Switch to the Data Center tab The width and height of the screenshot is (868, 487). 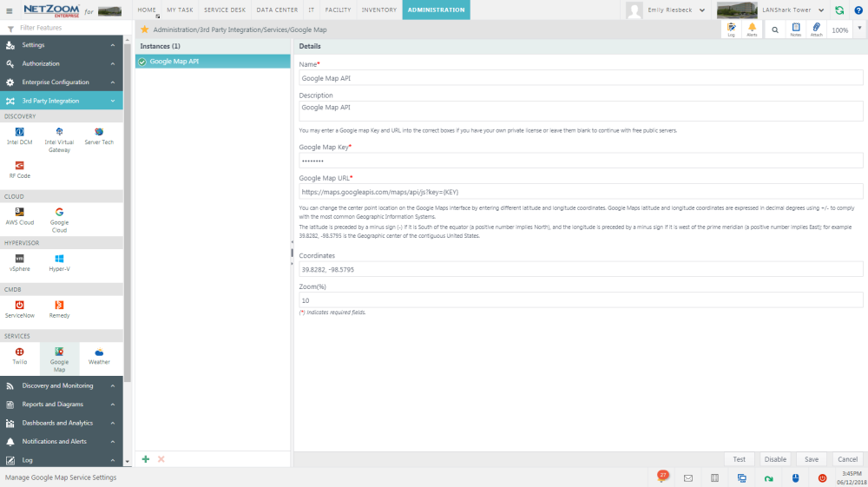click(277, 10)
